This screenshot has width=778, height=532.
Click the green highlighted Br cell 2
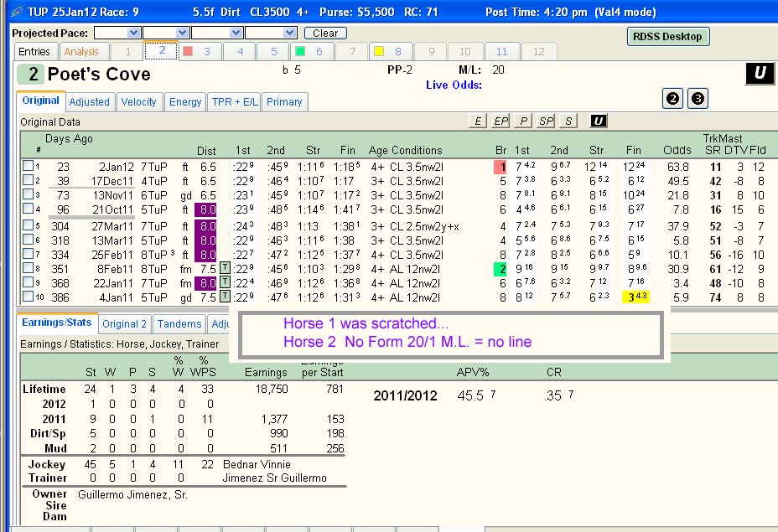pos(501,269)
